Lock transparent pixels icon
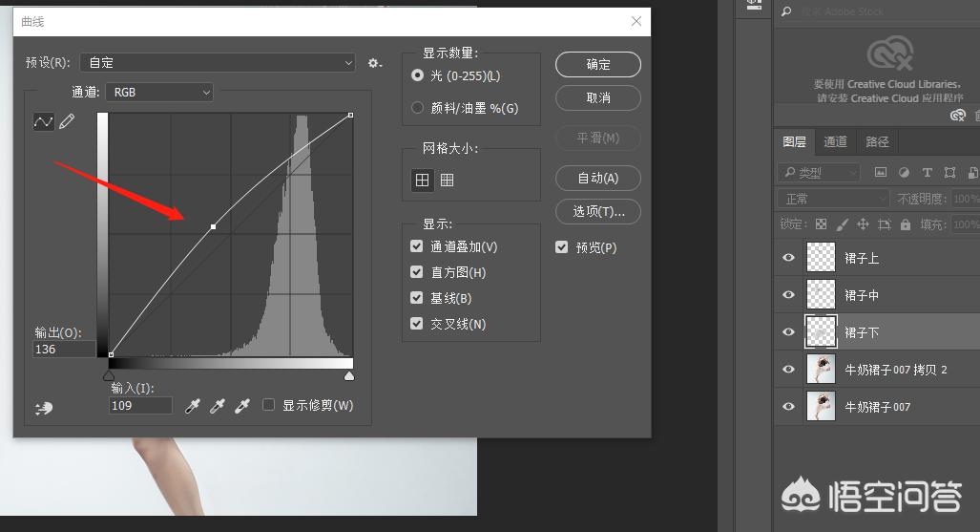The width and height of the screenshot is (980, 532). tap(822, 224)
